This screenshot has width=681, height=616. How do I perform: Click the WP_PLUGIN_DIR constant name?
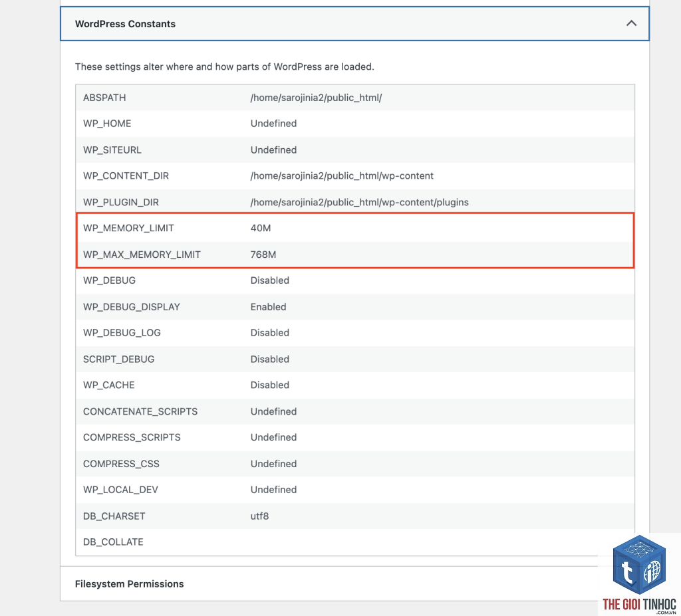pos(121,202)
